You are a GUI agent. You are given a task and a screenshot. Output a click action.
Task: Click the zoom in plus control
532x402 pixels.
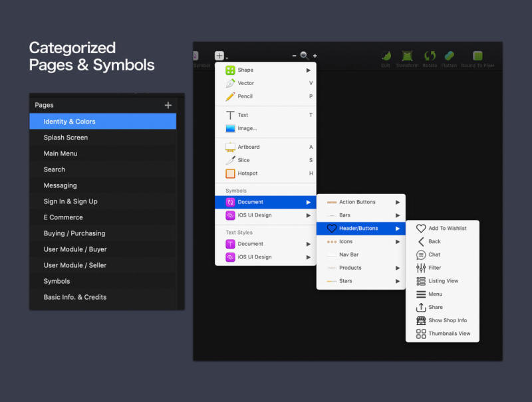(315, 56)
